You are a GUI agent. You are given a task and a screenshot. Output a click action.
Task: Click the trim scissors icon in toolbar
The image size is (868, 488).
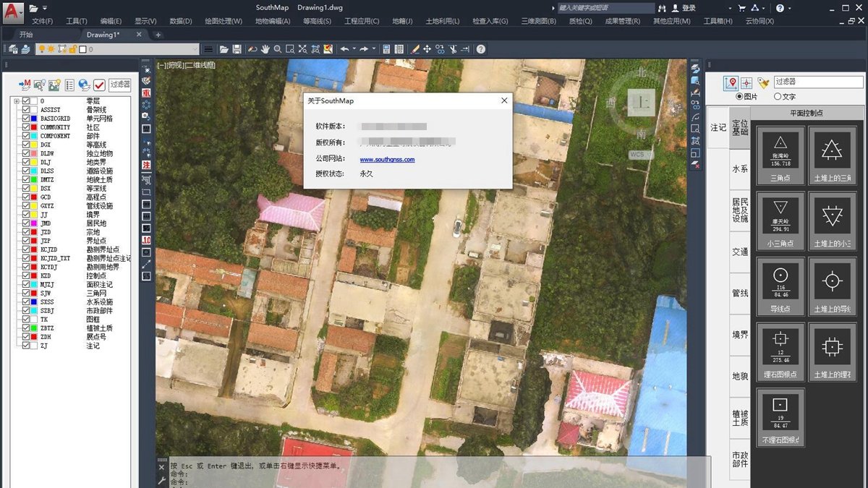click(453, 49)
